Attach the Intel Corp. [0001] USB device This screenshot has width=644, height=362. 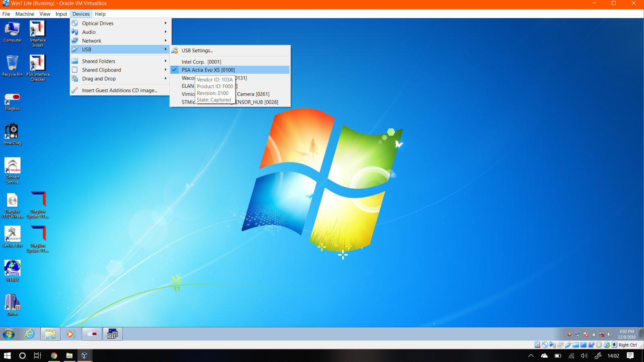point(230,62)
